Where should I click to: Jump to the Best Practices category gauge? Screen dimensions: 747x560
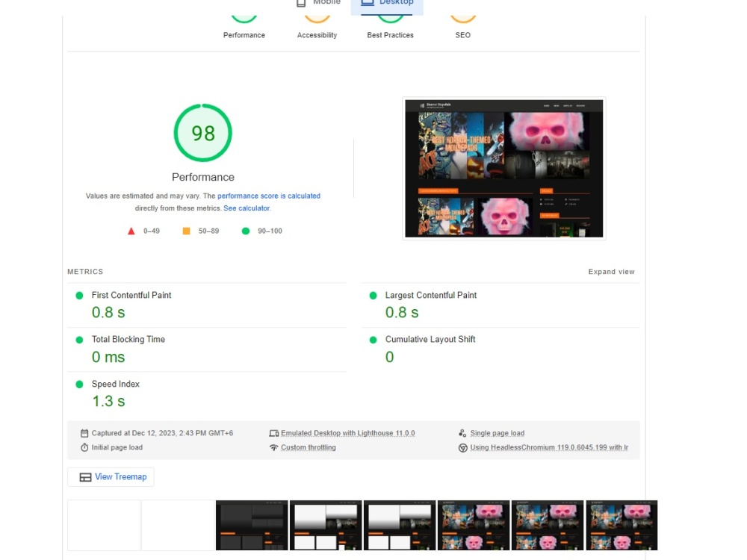click(x=390, y=28)
